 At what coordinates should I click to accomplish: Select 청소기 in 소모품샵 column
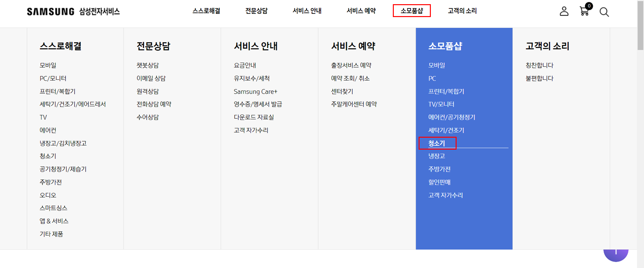point(437,143)
